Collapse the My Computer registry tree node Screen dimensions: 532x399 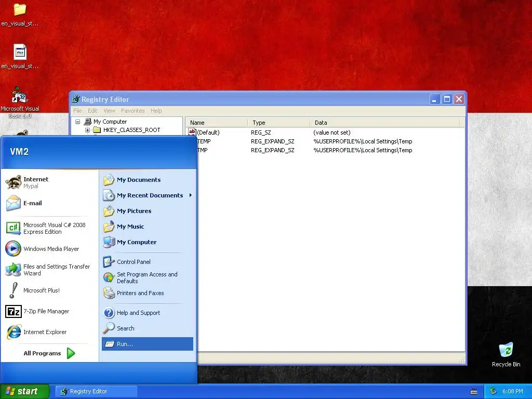[78, 122]
